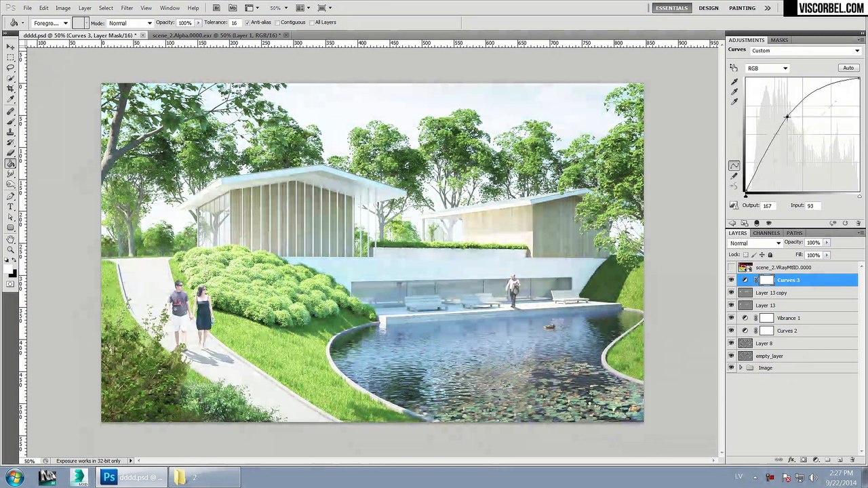The height and width of the screenshot is (488, 868).
Task: Delete this adjustment layer trash icon
Action: tap(858, 223)
